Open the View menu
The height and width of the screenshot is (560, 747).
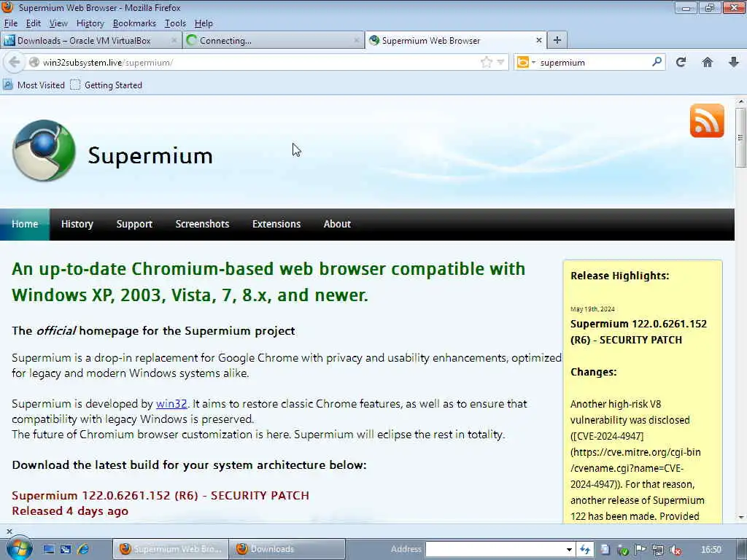click(58, 23)
